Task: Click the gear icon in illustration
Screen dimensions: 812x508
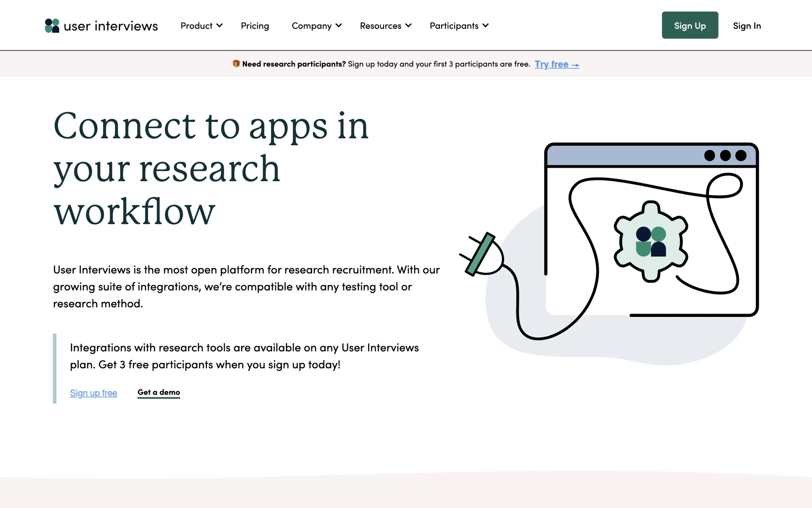Action: point(651,241)
